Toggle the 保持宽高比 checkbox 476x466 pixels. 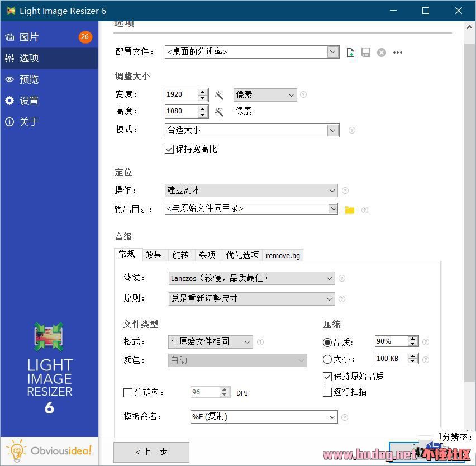click(x=170, y=149)
